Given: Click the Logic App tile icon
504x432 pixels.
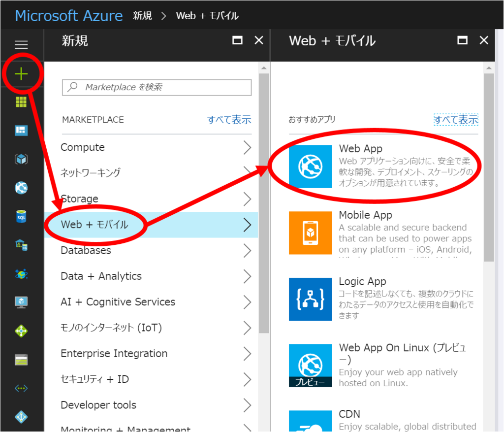Looking at the screenshot, I should point(310,299).
